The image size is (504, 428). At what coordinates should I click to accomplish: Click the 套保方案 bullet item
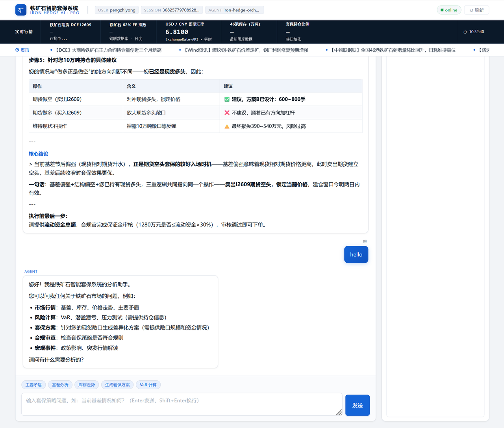[122, 328]
